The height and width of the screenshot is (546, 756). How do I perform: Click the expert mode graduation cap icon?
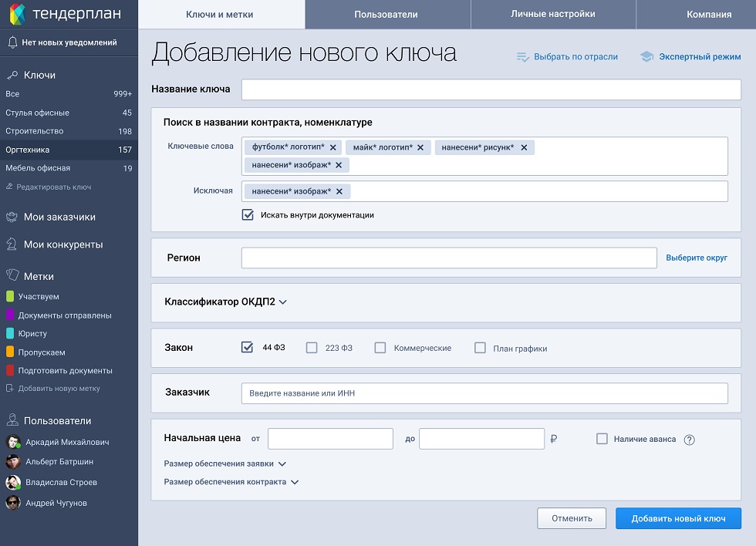point(646,56)
